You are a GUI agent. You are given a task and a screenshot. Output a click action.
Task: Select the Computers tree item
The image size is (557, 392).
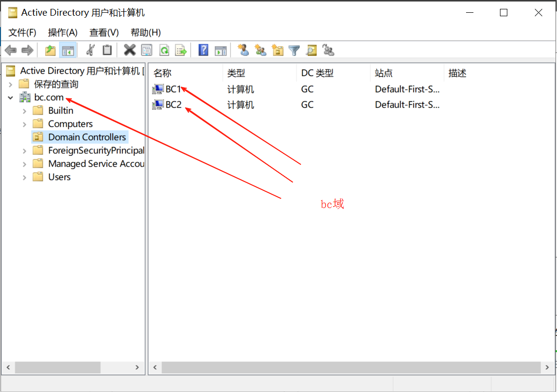pyautogui.click(x=70, y=124)
